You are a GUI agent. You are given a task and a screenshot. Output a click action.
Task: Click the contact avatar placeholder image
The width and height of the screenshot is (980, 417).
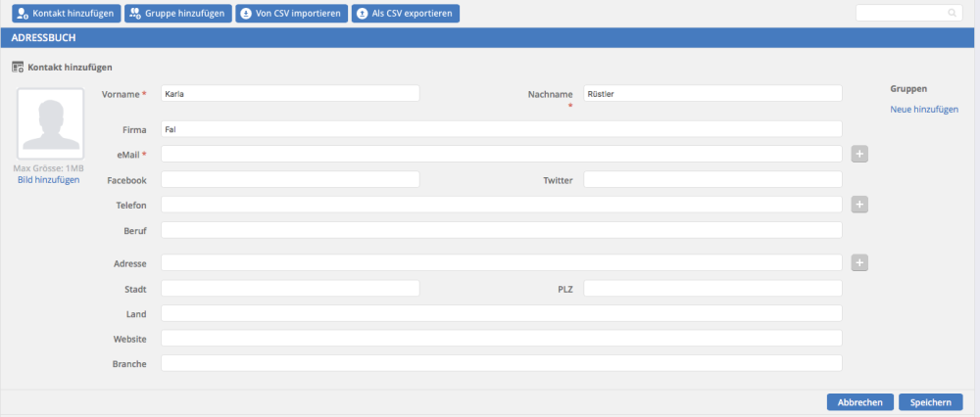tap(51, 124)
